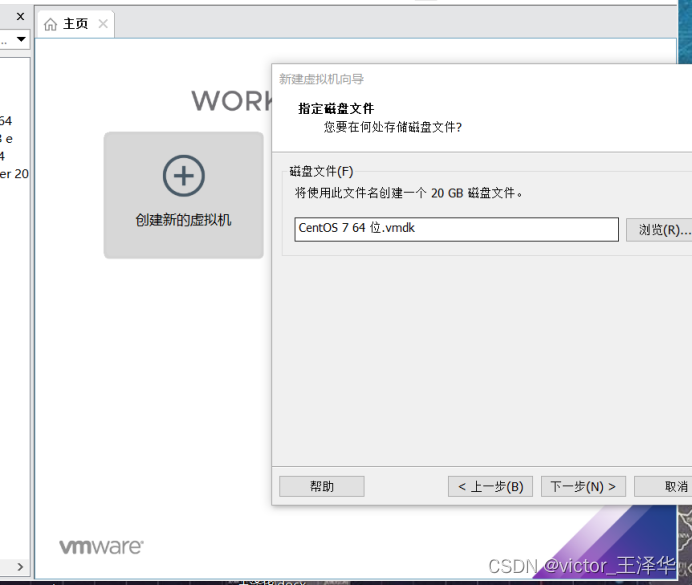Screen dimensions: 692x585
Task: Click text 将使用此文件名创建一个 20 GB 磁盘文件
Action: point(409,193)
